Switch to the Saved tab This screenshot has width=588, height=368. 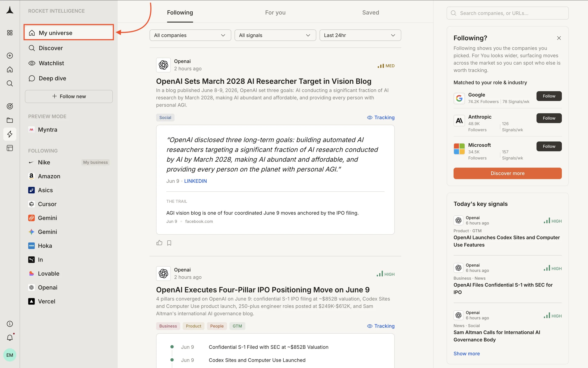[x=370, y=12]
